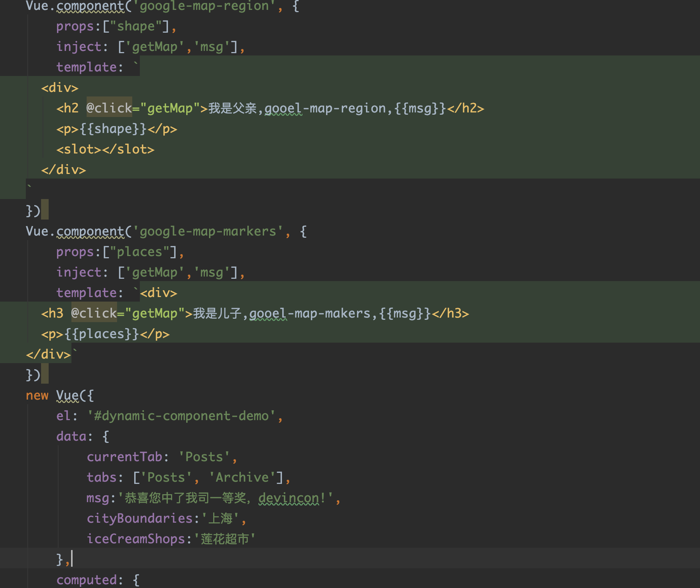Viewport: 700px width, 588px height.
Task: Click the word devincon in the msg string
Action: click(289, 498)
